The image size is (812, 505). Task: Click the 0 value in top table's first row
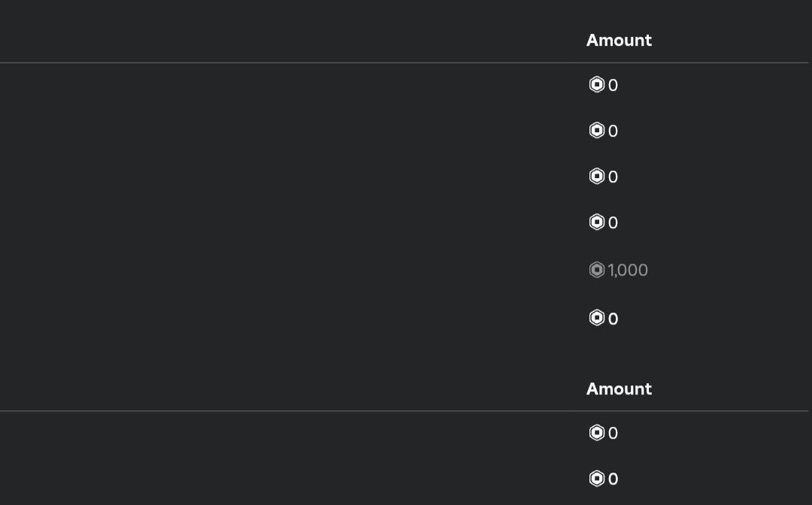coord(614,86)
